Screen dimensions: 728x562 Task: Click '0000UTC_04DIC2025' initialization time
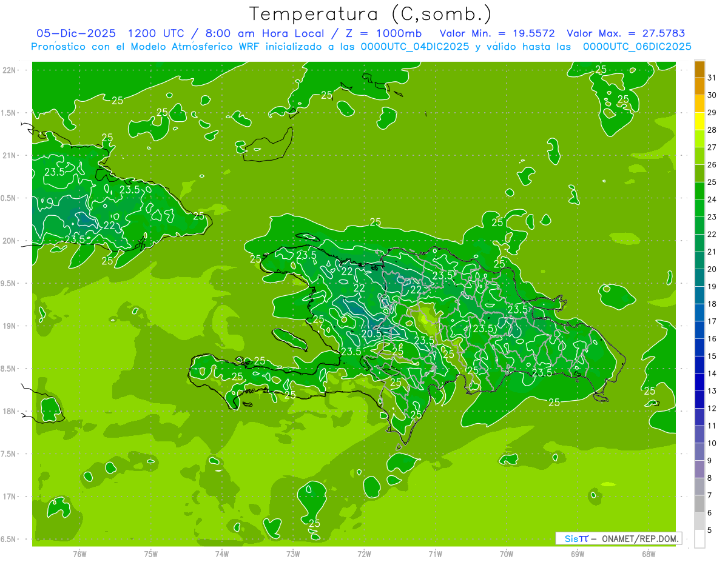point(415,47)
